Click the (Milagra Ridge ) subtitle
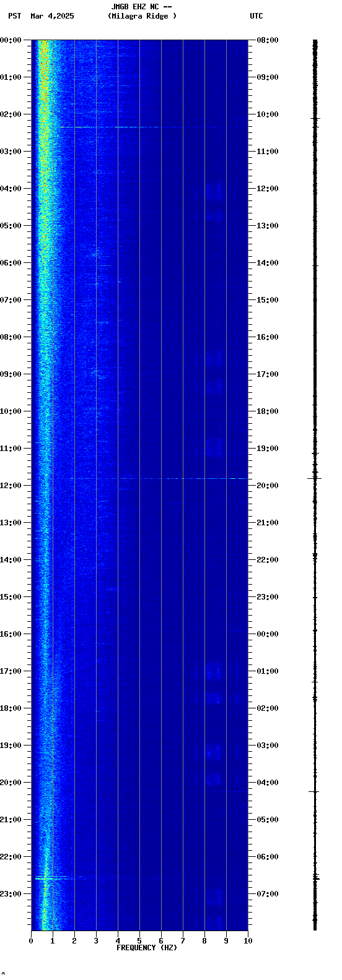 tap(142, 16)
